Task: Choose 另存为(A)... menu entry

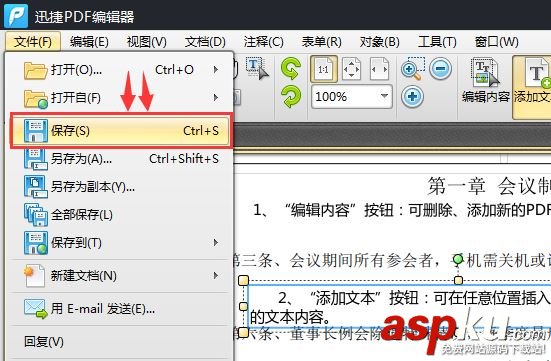Action: [121, 159]
